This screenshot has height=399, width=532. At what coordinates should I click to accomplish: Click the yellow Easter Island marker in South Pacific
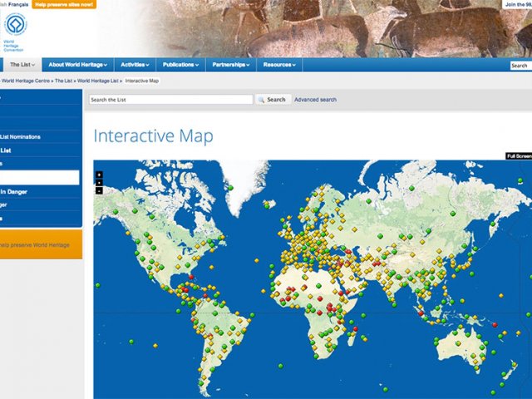(x=155, y=346)
